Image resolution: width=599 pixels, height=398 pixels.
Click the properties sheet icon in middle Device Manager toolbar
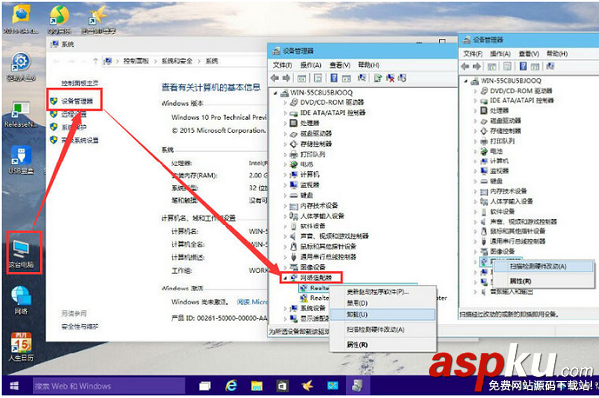tap(318, 78)
